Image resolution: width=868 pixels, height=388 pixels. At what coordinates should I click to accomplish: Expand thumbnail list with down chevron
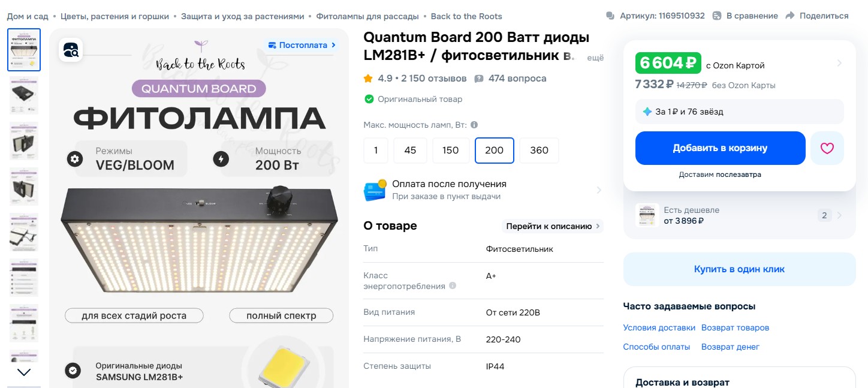(x=24, y=372)
